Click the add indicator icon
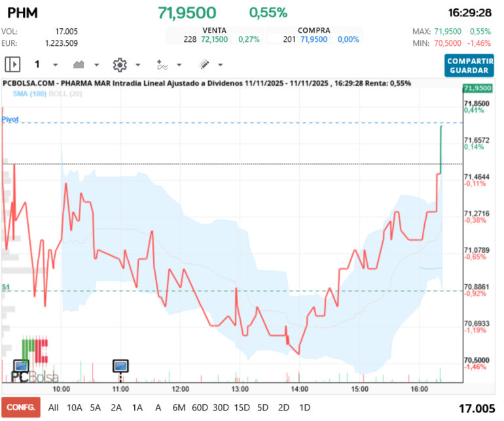Screen dimensions: 504x421 [x=162, y=65]
